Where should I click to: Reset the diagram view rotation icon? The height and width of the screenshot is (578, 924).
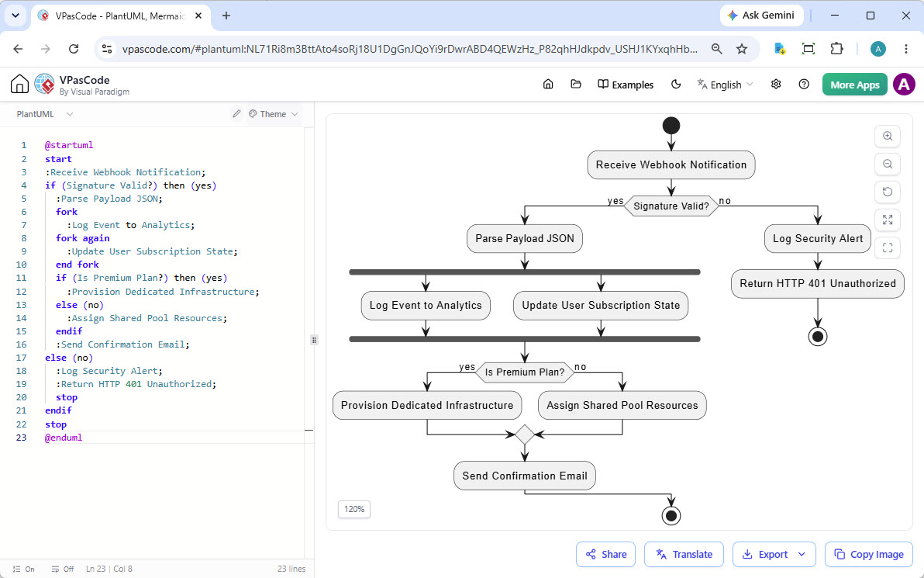point(888,192)
